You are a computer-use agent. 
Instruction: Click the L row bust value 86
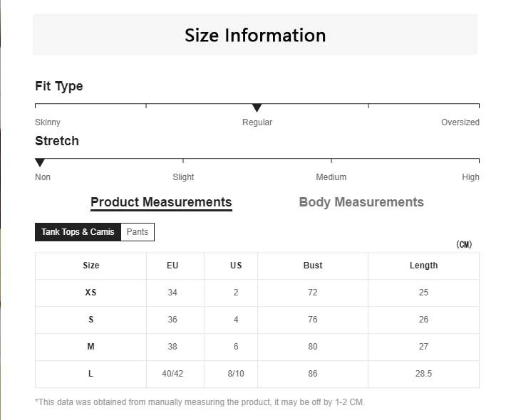tap(313, 374)
